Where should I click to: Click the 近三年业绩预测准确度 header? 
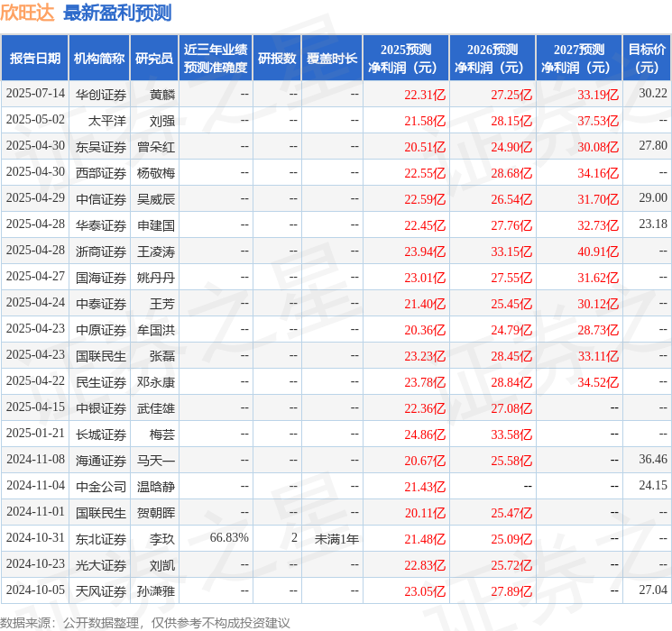(x=216, y=59)
